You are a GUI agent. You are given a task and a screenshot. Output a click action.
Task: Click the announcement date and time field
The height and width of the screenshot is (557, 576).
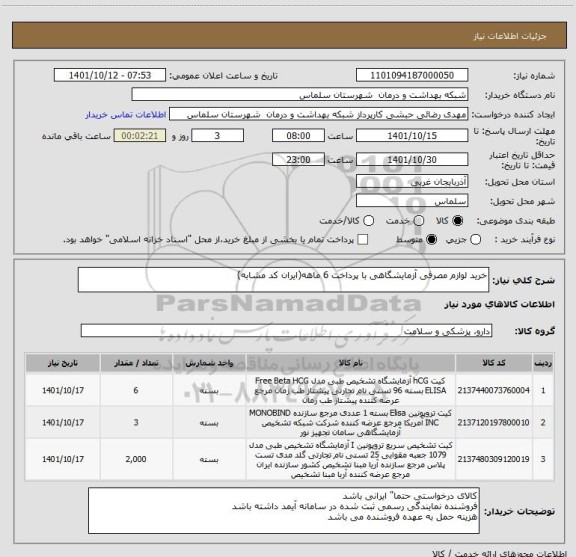(x=110, y=75)
